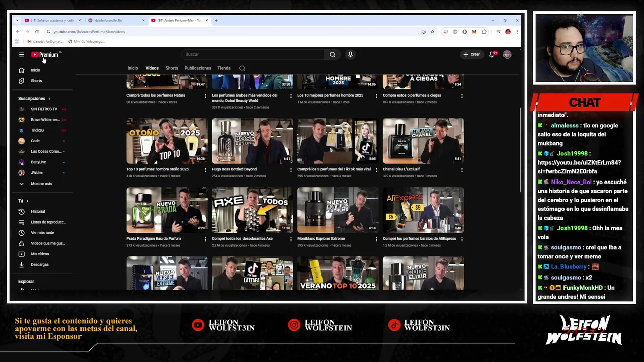Open the Chrome three-dot menu
Image resolution: width=644 pixels, height=362 pixels.
(x=517, y=31)
